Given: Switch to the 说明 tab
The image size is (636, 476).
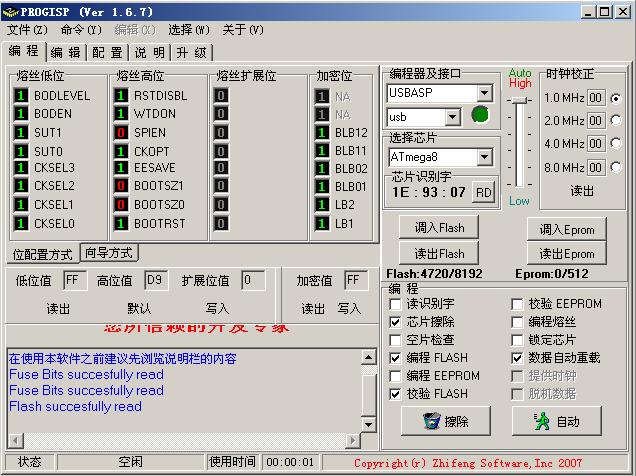Looking at the screenshot, I should pyautogui.click(x=150, y=52).
